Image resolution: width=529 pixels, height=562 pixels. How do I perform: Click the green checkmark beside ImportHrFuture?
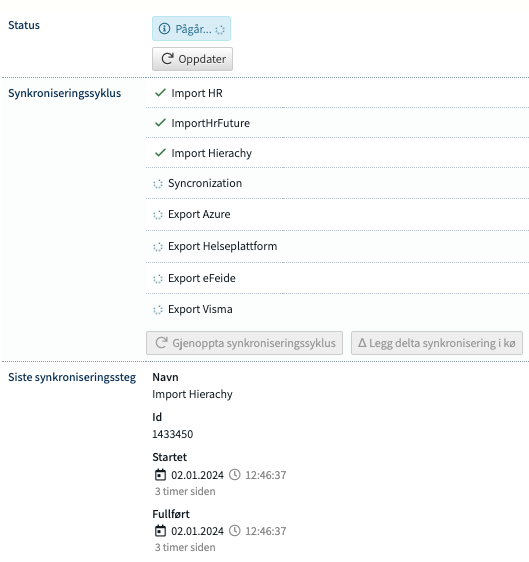click(160, 123)
